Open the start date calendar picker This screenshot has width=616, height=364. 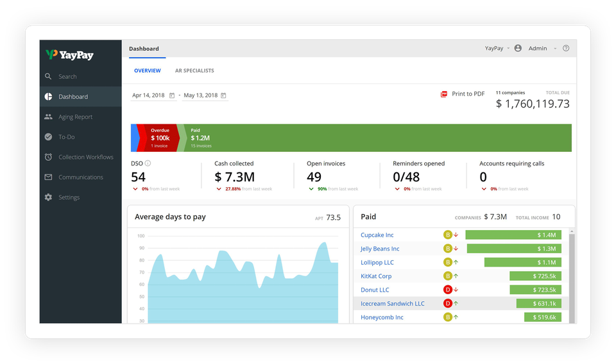point(172,95)
